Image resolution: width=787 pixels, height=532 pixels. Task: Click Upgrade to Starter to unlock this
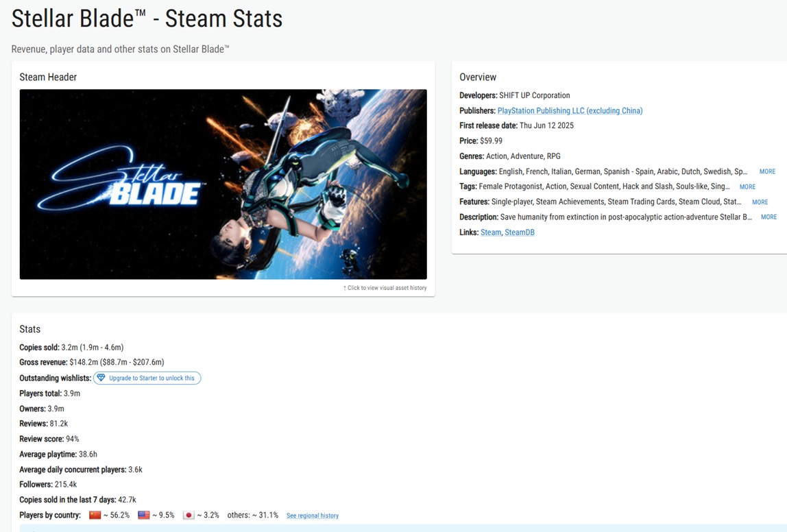coord(147,378)
